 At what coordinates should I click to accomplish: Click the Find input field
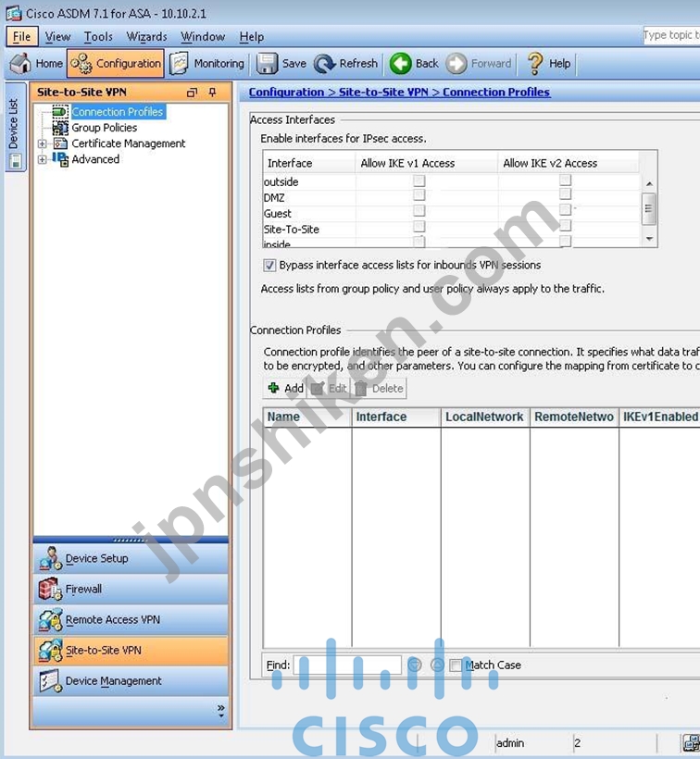tap(348, 666)
